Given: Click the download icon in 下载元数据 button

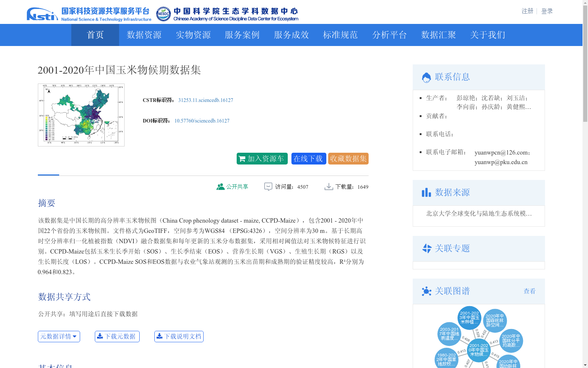Looking at the screenshot, I should click(x=100, y=336).
